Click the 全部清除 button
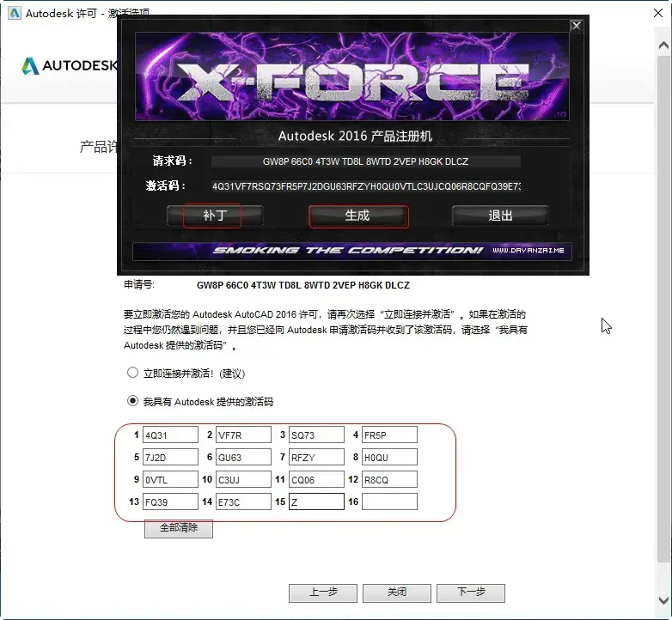672x620 pixels. click(x=178, y=528)
